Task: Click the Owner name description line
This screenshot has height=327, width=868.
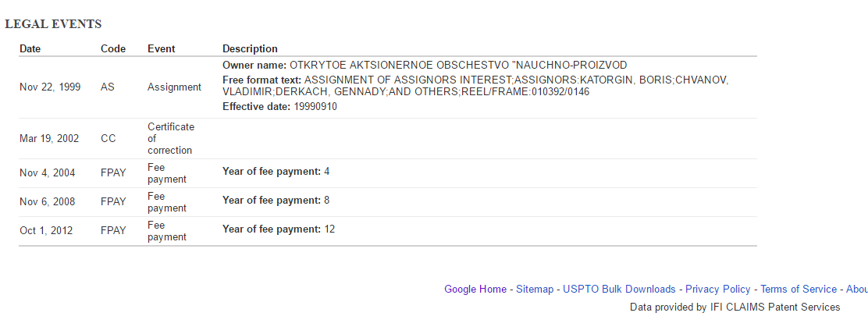Action: 425,66
